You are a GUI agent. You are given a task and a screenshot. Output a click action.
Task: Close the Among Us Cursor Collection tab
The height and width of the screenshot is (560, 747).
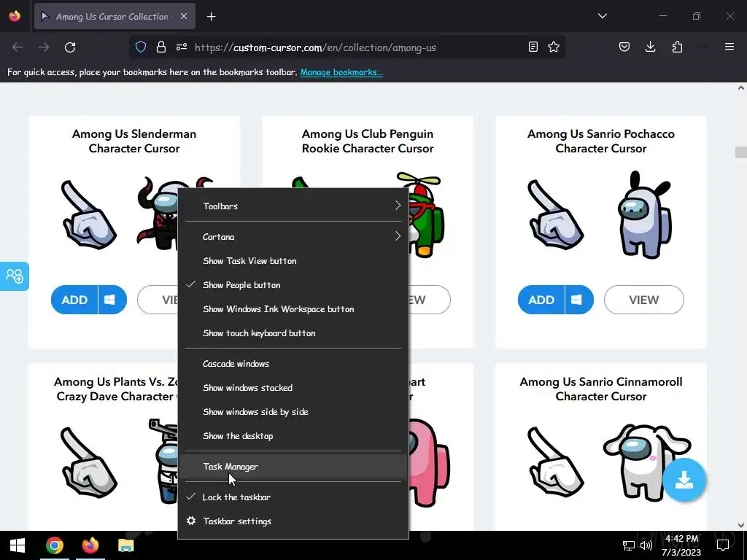(x=184, y=16)
